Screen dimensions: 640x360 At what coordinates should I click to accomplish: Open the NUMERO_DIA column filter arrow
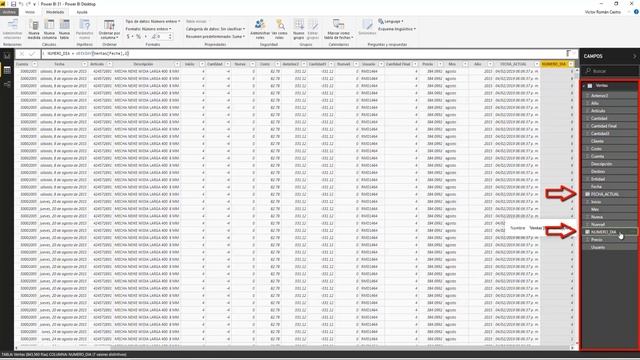[x=571, y=64]
